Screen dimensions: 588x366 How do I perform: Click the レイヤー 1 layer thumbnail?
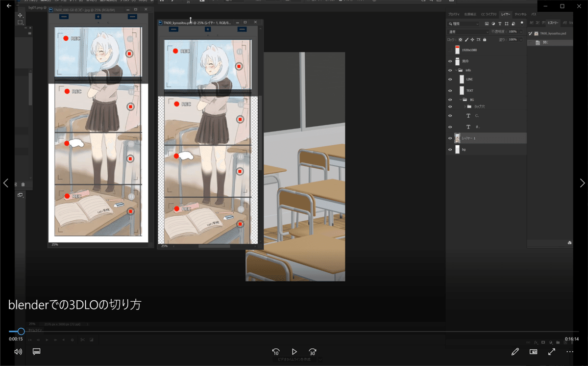coord(457,138)
